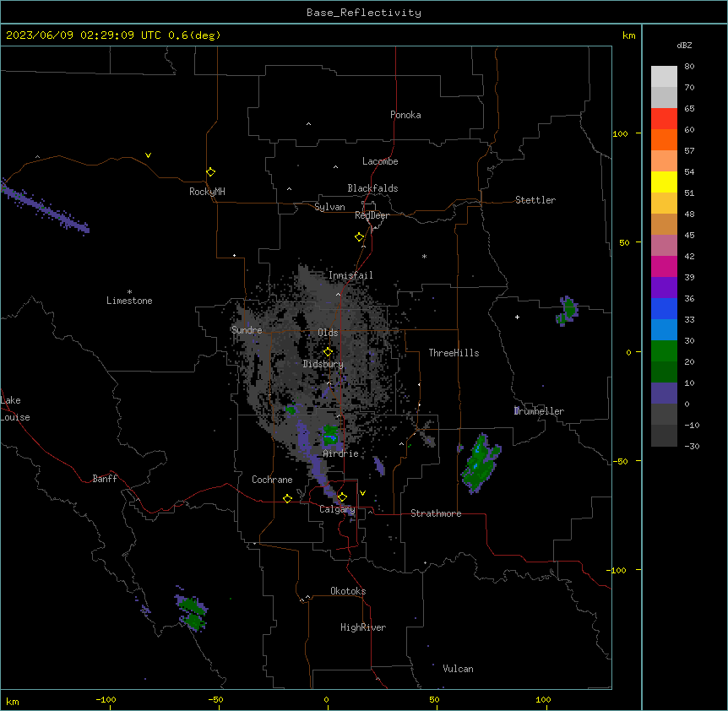Pick the blue 33-36 dBZ legend color
Image resolution: width=728 pixels, height=711 pixels.
pyautogui.click(x=664, y=309)
